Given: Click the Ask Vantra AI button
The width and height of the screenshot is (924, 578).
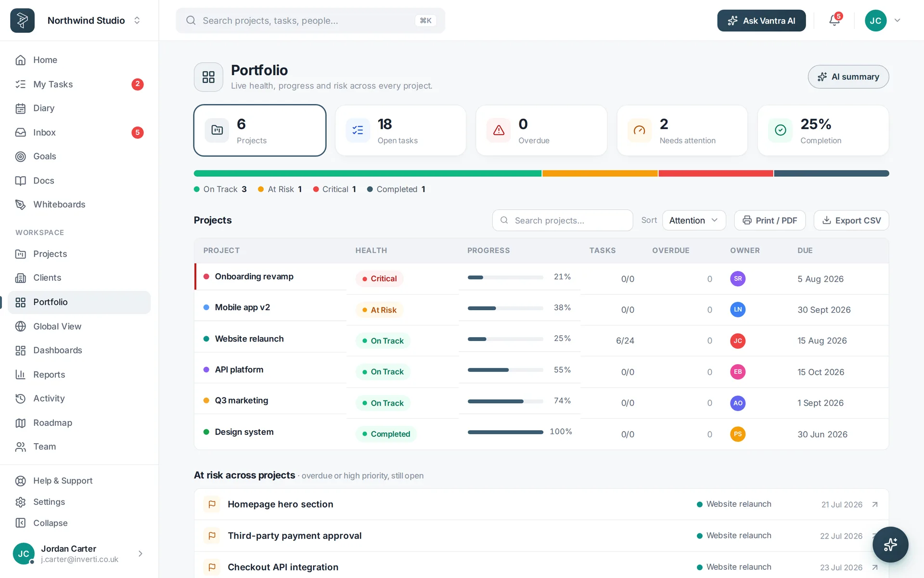Looking at the screenshot, I should tap(761, 20).
